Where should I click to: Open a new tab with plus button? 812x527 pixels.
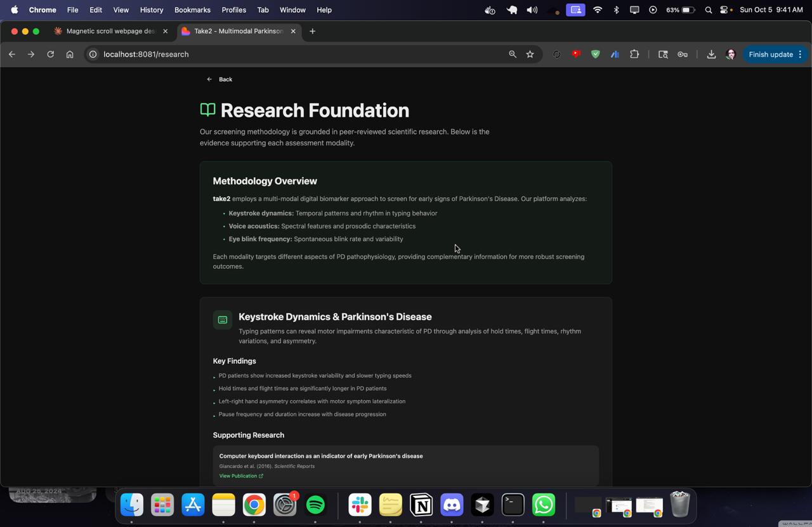coord(312,31)
